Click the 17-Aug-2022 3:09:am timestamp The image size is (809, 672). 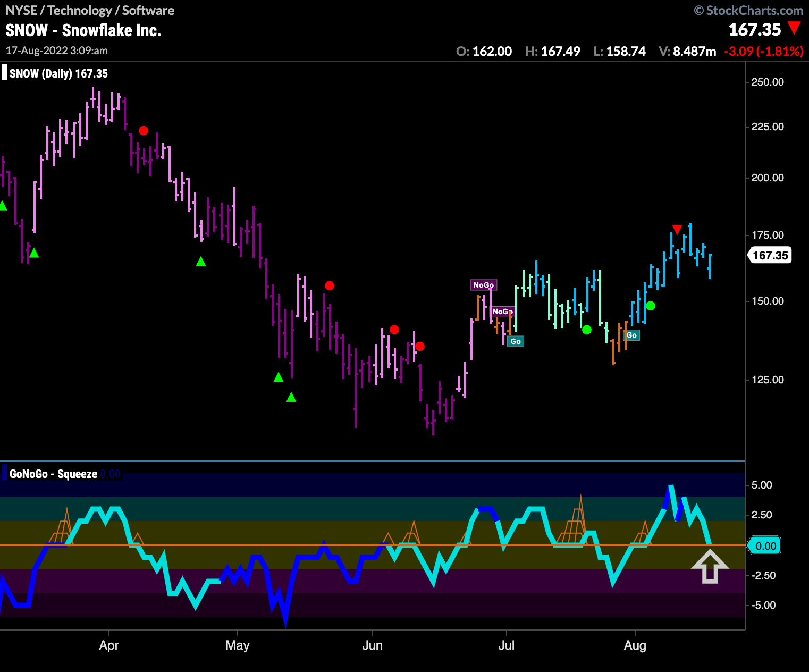coord(57,51)
